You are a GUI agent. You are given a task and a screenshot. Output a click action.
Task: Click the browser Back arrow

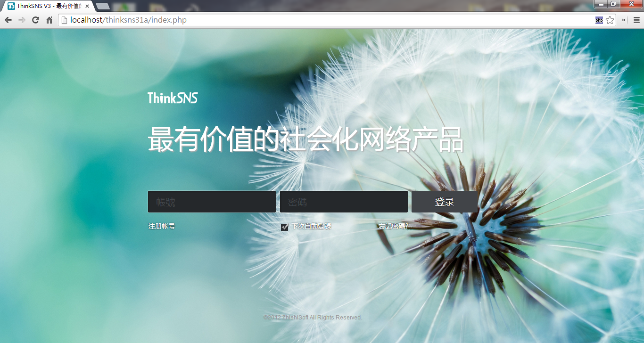8,20
